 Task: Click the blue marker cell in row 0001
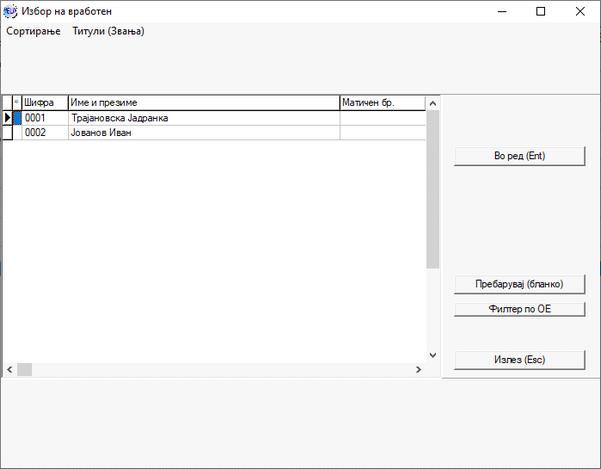click(17, 118)
